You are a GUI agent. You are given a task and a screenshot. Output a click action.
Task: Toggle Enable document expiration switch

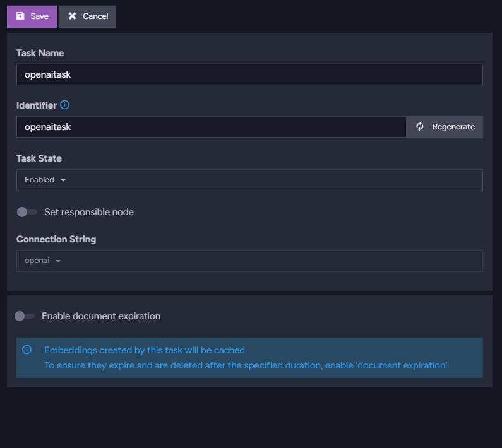coord(25,316)
